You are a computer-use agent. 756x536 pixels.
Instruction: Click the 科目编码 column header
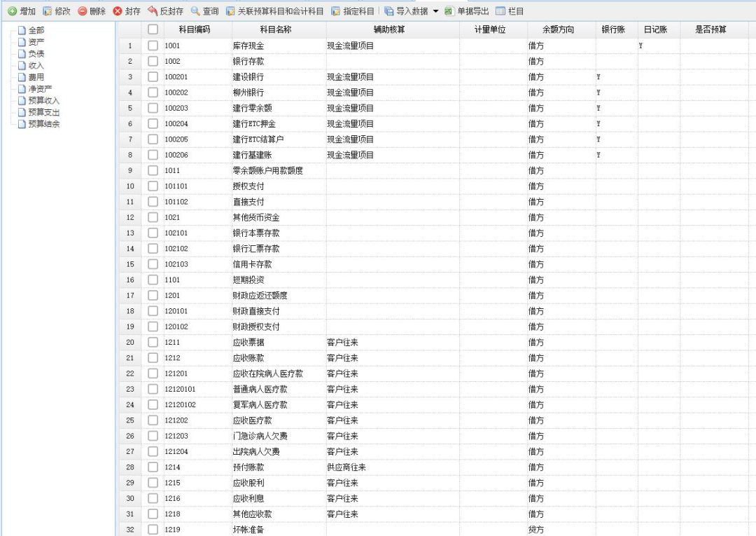[x=197, y=29]
